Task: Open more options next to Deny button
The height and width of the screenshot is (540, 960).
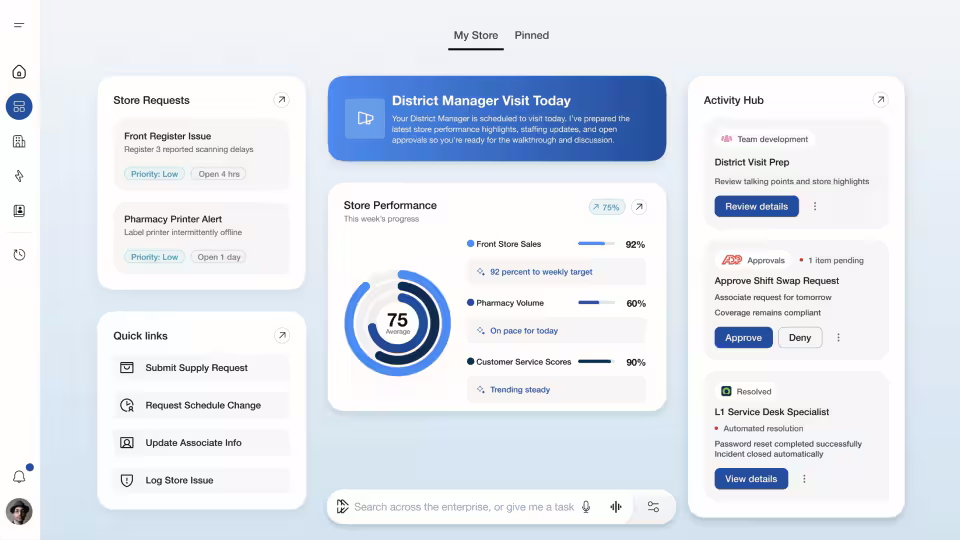Action: (x=838, y=338)
